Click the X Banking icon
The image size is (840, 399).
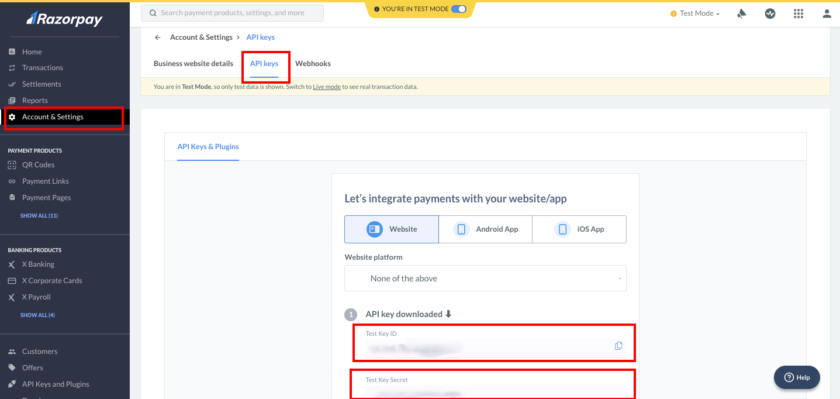[12, 265]
